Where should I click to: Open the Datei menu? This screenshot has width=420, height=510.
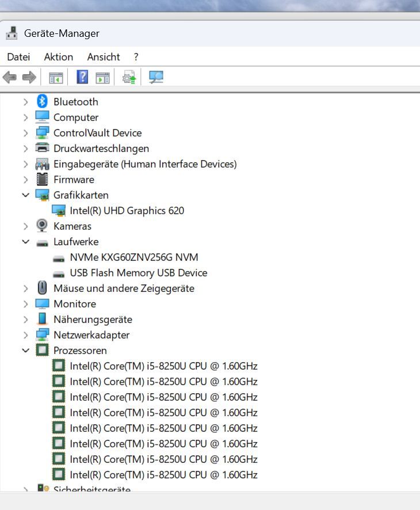(x=18, y=57)
